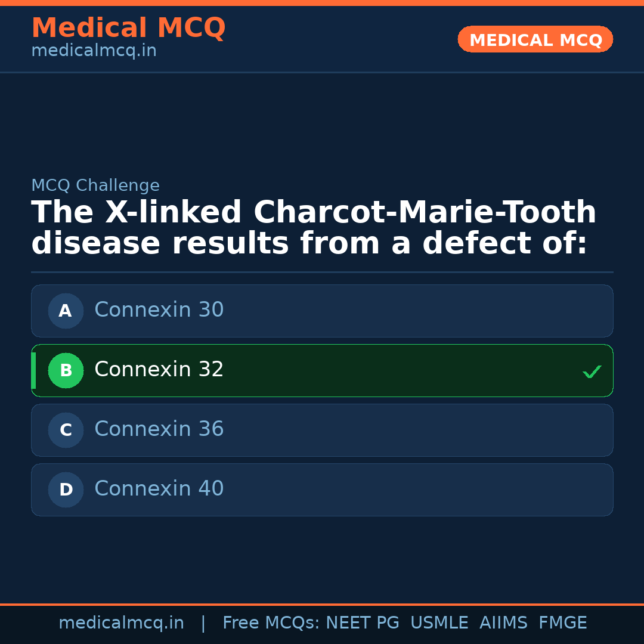This screenshot has height=644, width=644.
Task: Click the orange "Medical MCQ" header title
Action: pos(128,28)
